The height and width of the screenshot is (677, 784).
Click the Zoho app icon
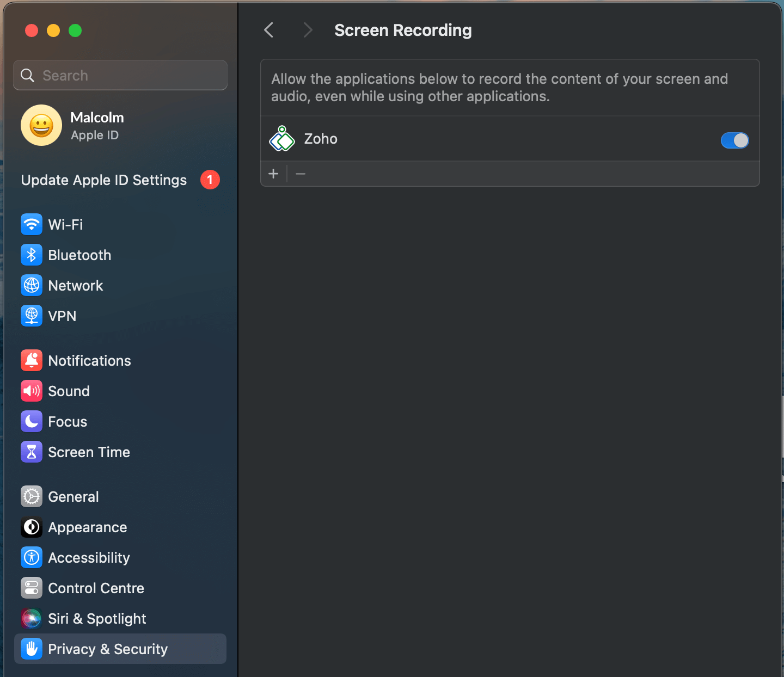(x=282, y=139)
